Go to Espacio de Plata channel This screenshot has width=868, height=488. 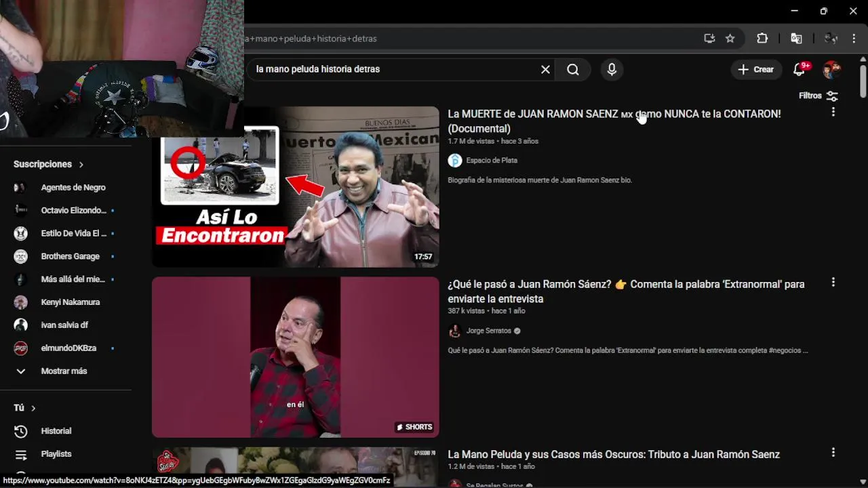492,161
